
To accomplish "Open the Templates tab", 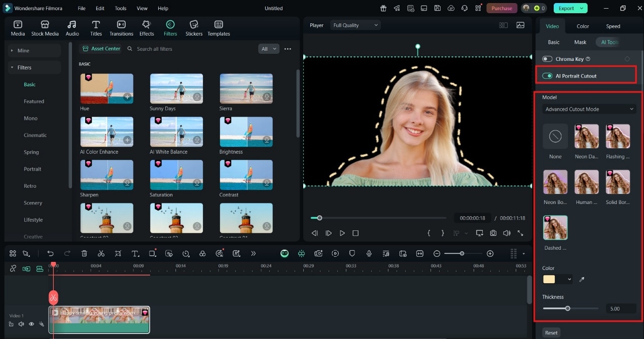I will click(219, 28).
